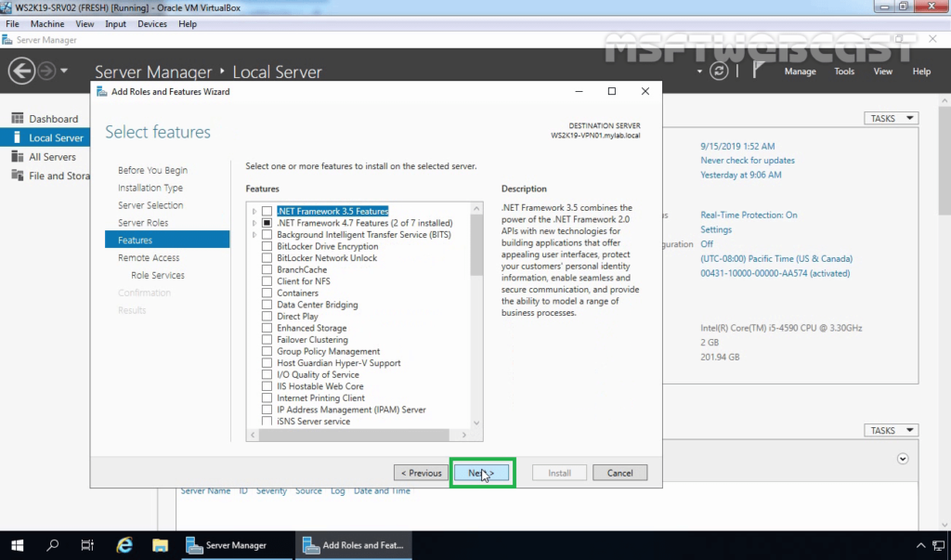Click product ID activated link
Screen dimensions: 951x560
(x=775, y=273)
